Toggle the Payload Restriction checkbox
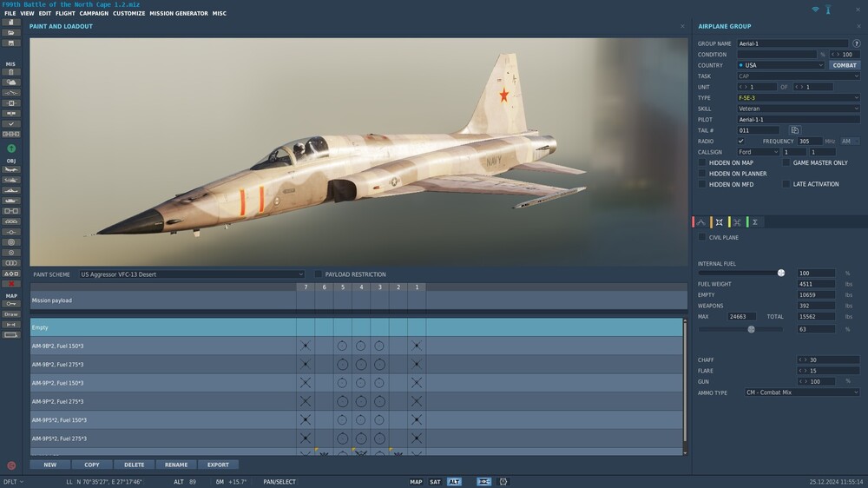This screenshot has height=488, width=868. click(x=318, y=274)
